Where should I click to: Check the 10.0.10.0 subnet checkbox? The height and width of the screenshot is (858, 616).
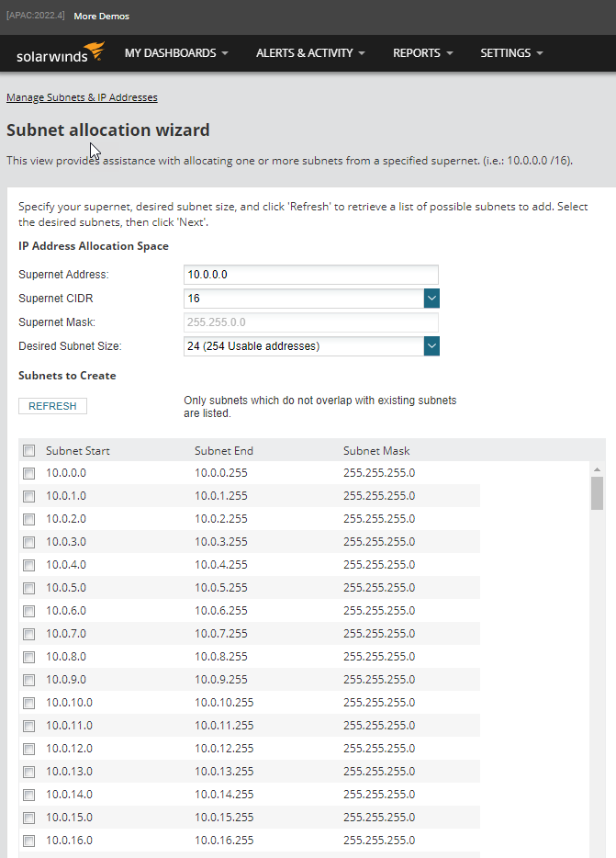point(29,703)
